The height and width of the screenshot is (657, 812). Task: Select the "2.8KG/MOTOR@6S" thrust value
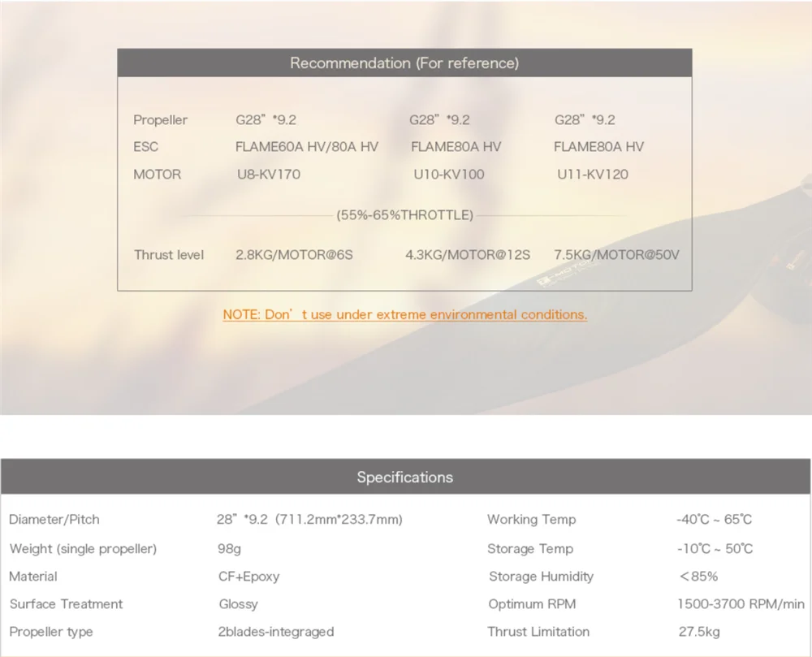click(x=294, y=255)
